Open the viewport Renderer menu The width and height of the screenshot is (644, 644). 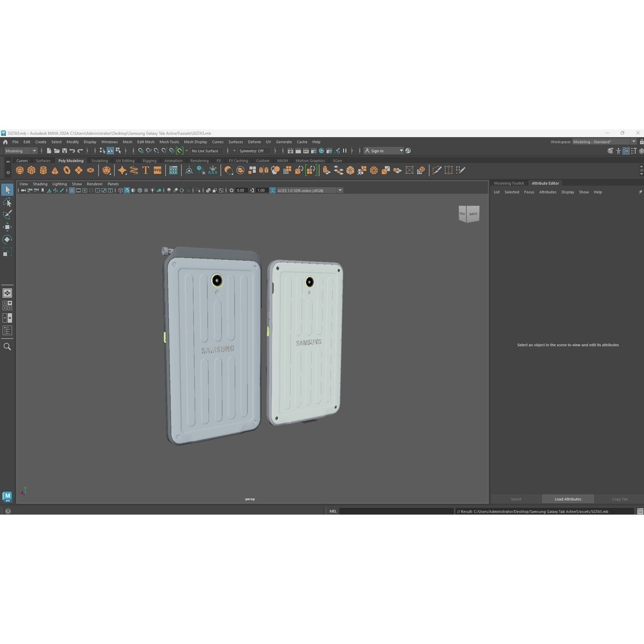(94, 184)
